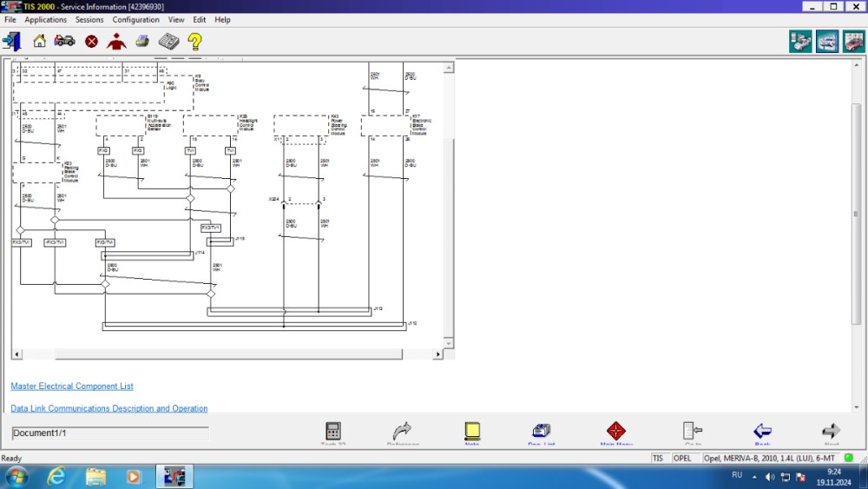
Task: Open the Note yellow notepad button
Action: 472,432
